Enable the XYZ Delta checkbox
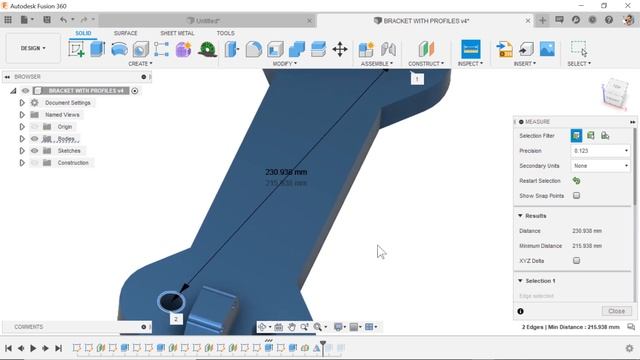 pos(576,260)
